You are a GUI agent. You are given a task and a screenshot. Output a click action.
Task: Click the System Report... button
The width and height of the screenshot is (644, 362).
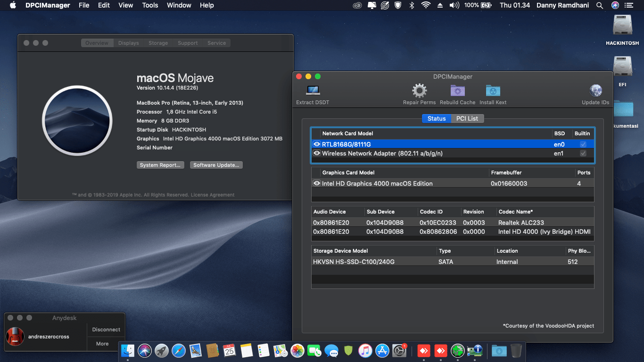coord(160,165)
